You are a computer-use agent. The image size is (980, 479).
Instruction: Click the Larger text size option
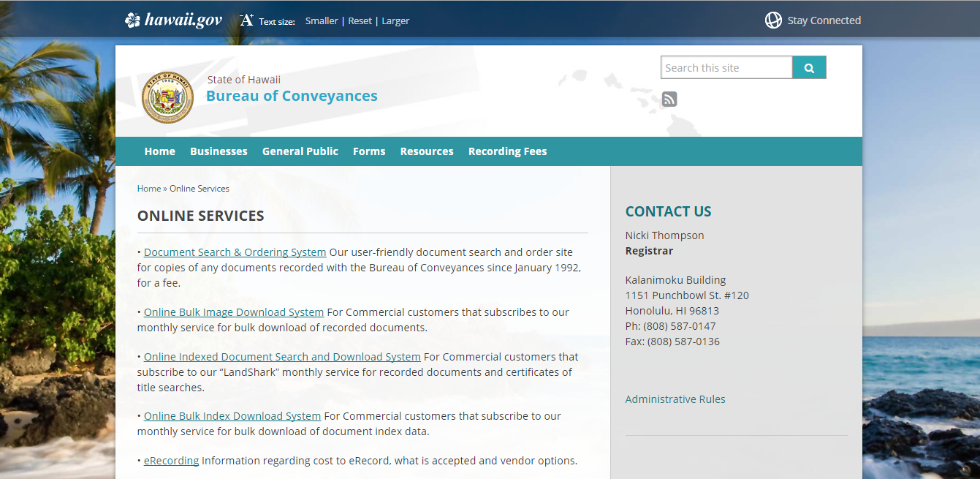395,20
